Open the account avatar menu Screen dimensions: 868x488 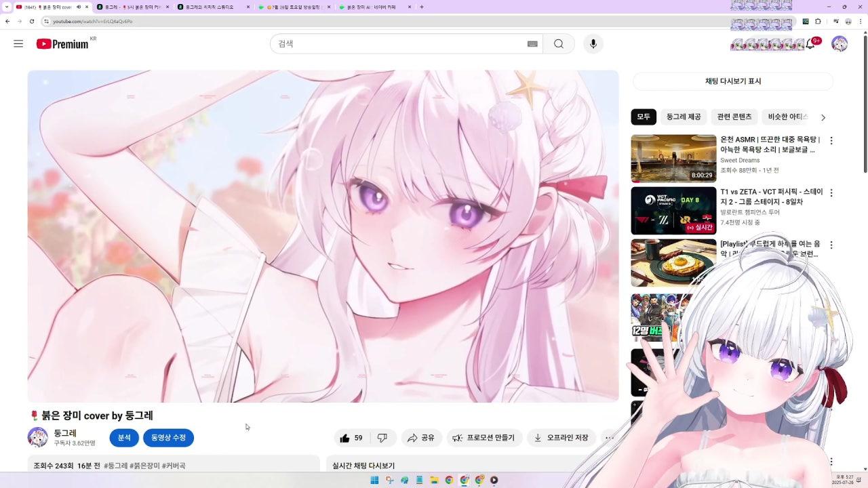coord(840,44)
